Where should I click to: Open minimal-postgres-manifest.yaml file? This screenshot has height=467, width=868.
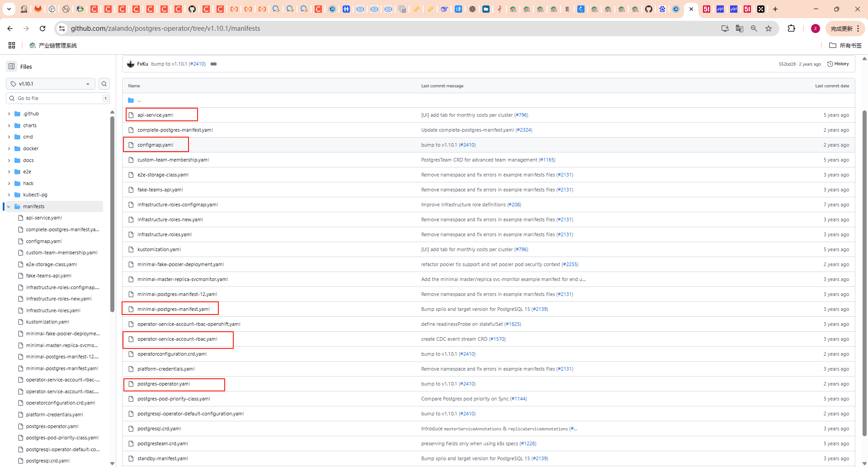click(x=174, y=309)
